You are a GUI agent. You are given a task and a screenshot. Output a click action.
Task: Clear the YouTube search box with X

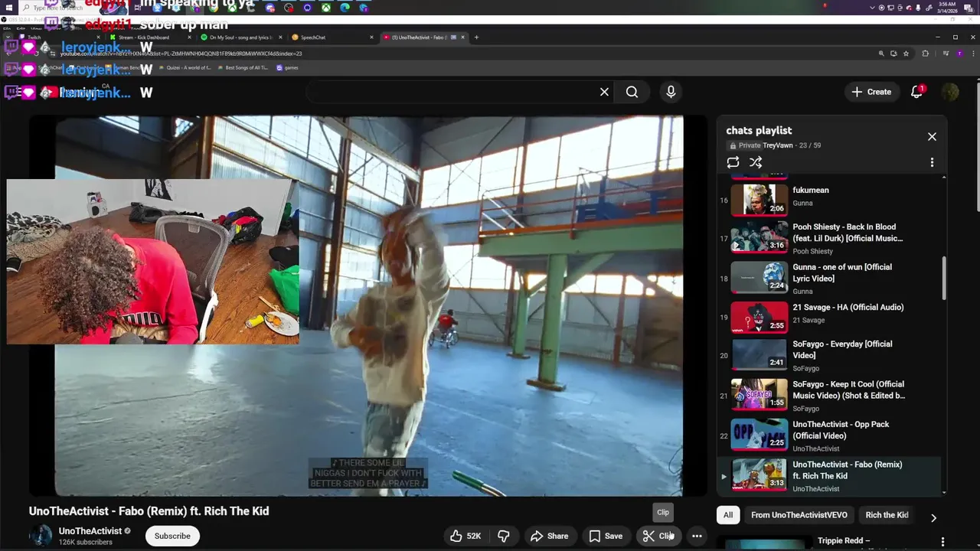(x=604, y=92)
